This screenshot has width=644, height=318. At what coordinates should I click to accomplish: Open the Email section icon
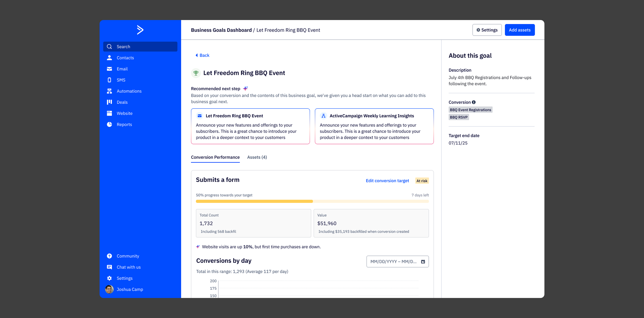pos(109,69)
